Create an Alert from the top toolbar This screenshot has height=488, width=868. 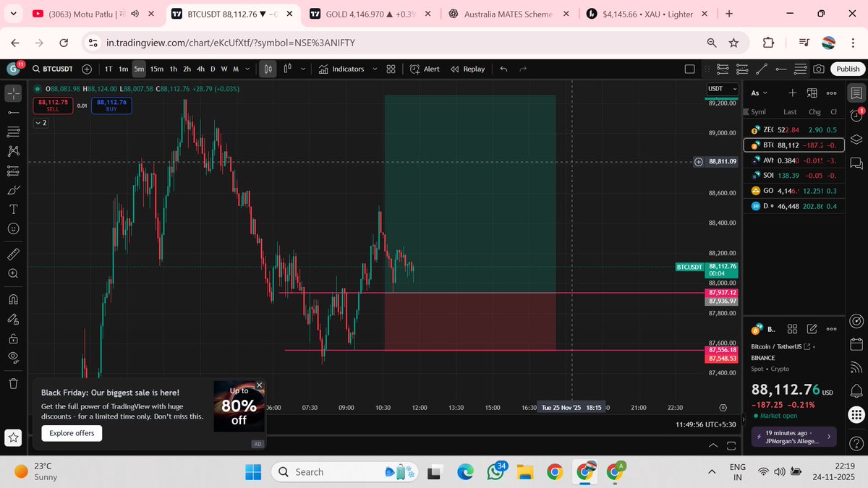click(425, 69)
